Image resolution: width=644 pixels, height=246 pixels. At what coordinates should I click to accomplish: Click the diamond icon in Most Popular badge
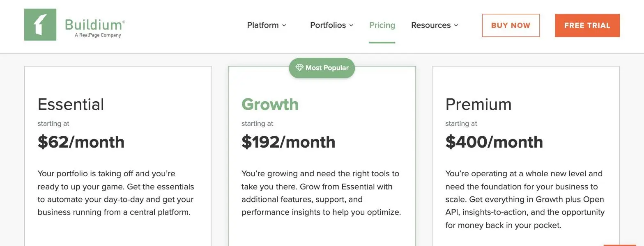coord(299,68)
